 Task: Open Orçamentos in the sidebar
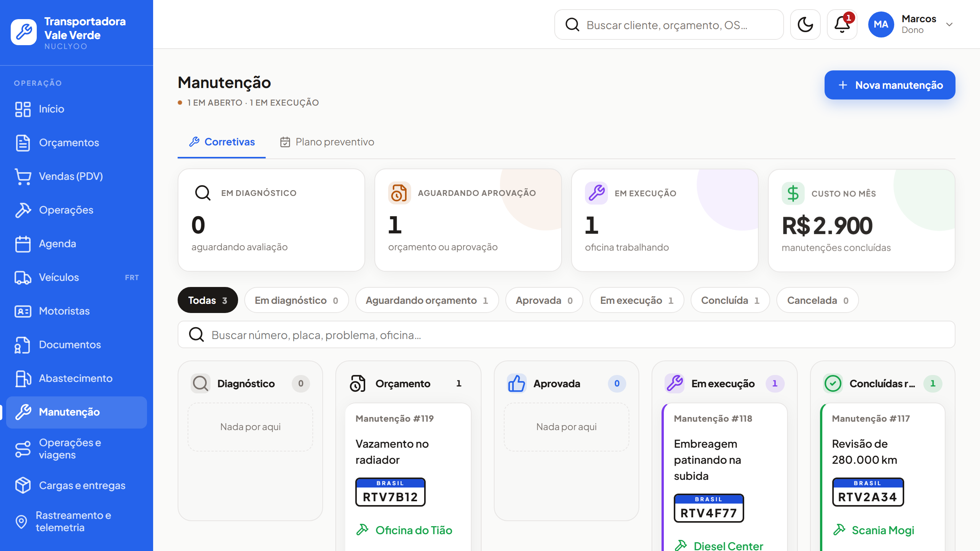[77, 143]
